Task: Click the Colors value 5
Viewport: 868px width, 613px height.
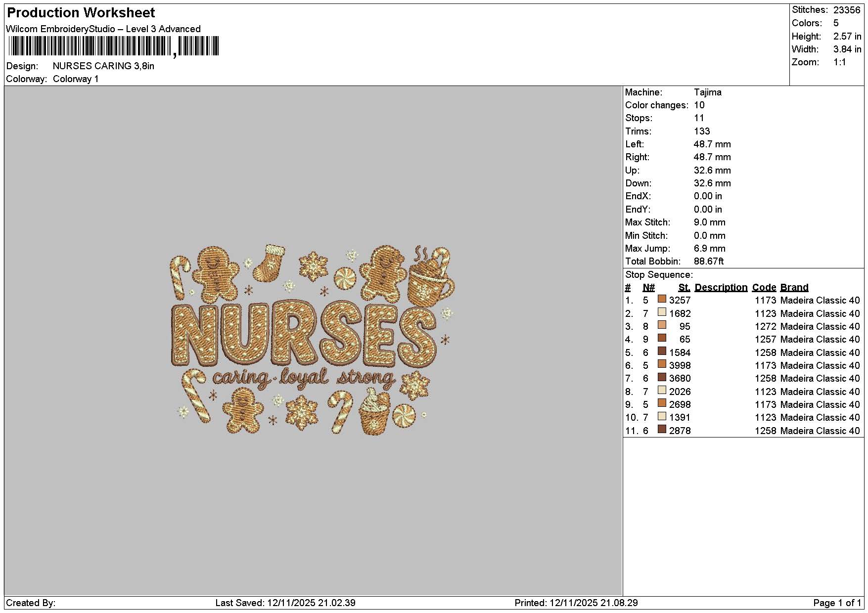Action: (x=836, y=23)
